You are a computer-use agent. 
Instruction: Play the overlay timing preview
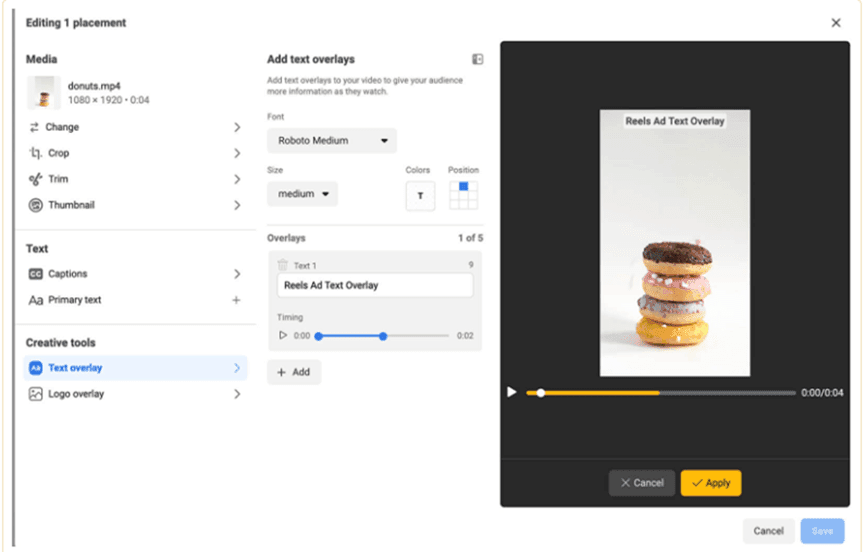[x=283, y=336]
